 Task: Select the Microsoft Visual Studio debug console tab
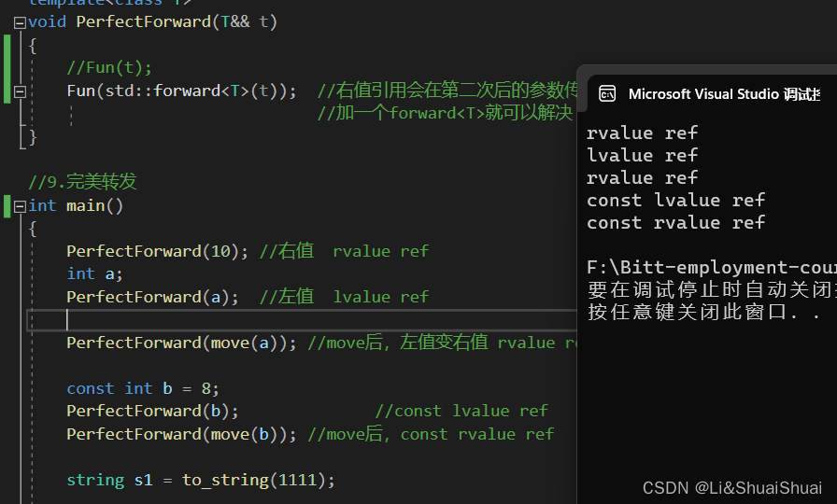tap(712, 94)
